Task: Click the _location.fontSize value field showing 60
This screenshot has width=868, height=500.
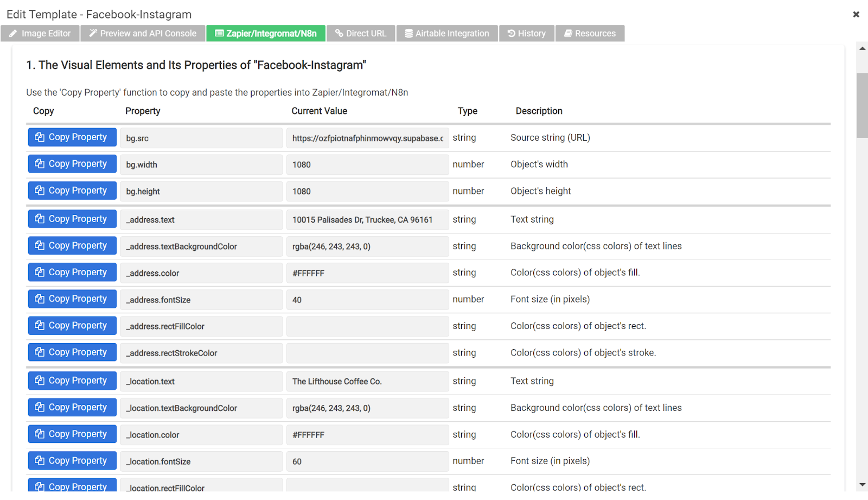Action: [x=367, y=461]
